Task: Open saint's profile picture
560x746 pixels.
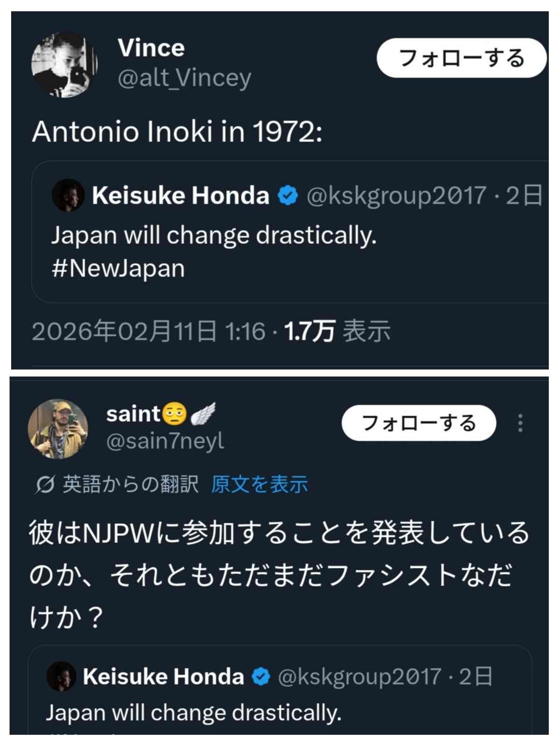Action: tap(58, 429)
